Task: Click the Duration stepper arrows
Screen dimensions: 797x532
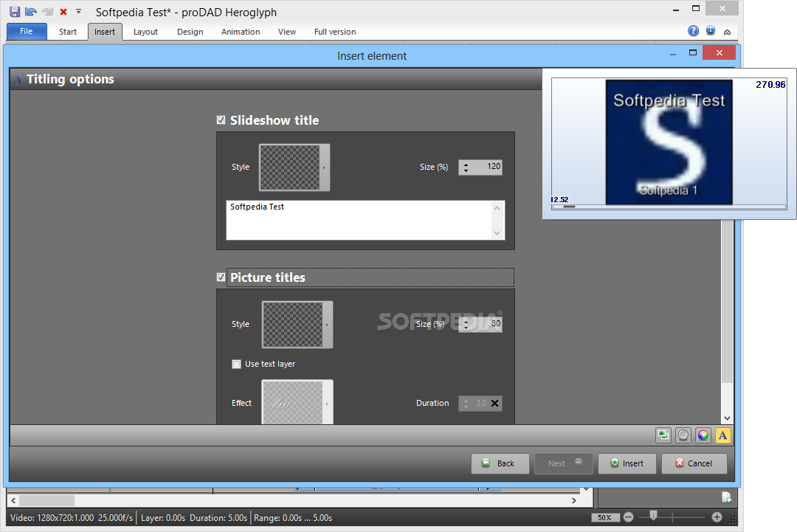Action: 466,403
